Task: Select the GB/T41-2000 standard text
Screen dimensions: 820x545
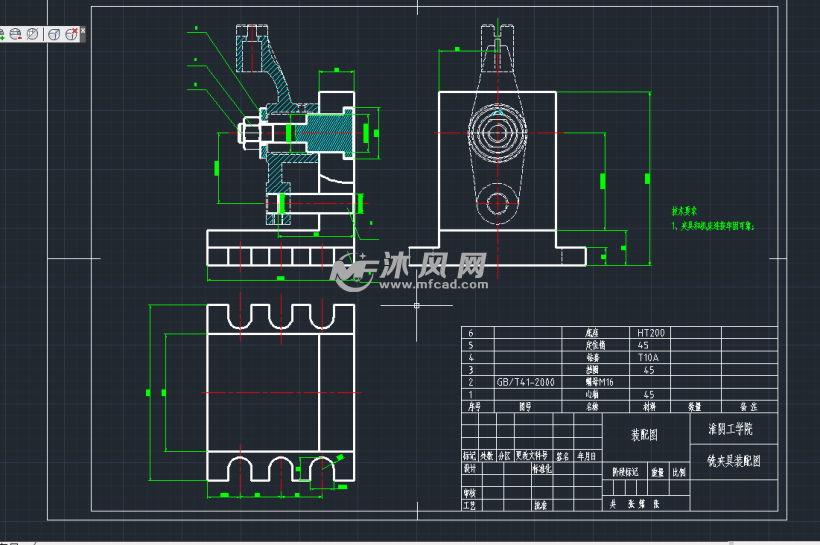Action: coord(526,382)
